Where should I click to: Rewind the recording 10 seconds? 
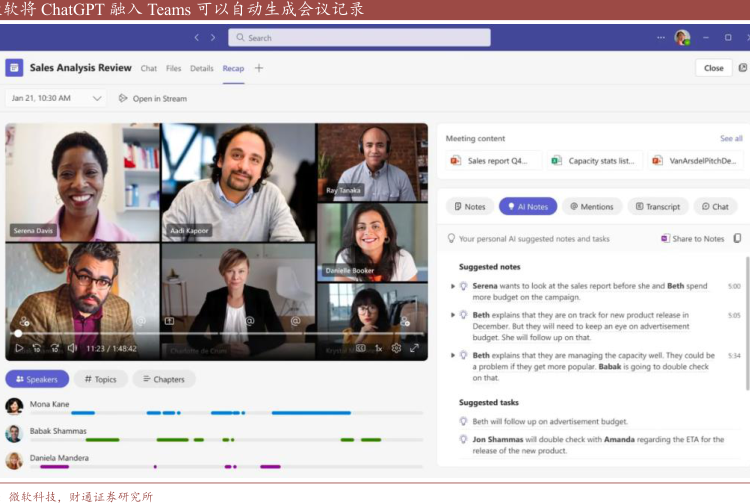pyautogui.click(x=37, y=348)
